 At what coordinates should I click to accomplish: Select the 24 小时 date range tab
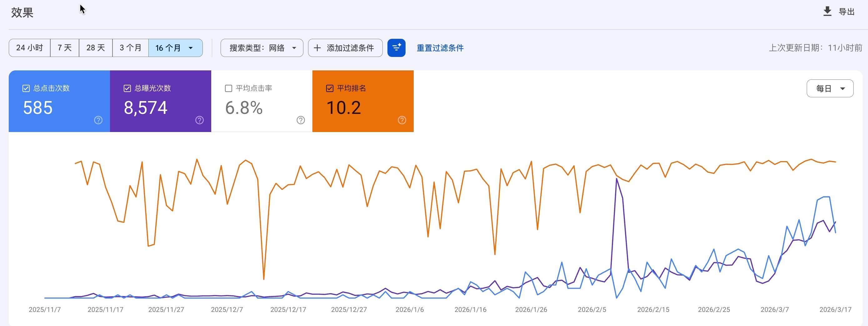click(x=30, y=48)
